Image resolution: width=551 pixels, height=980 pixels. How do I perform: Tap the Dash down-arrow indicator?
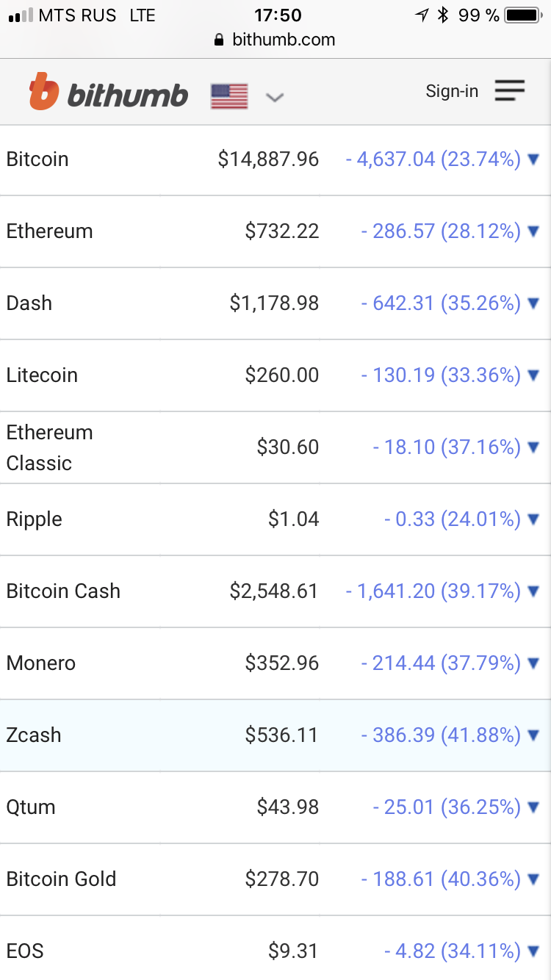pos(534,303)
